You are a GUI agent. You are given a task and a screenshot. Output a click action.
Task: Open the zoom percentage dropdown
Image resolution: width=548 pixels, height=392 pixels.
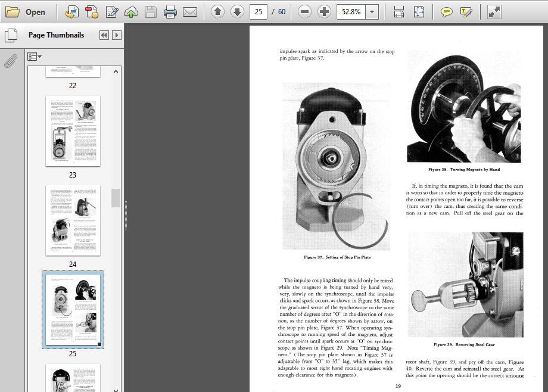pyautogui.click(x=372, y=12)
